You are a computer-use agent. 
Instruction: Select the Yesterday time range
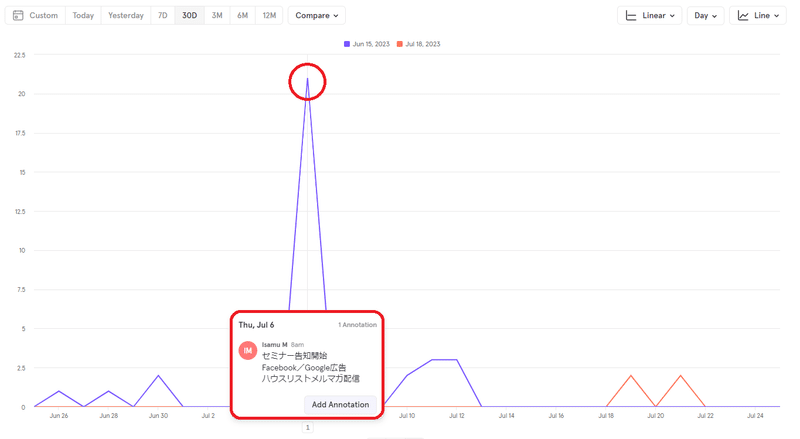point(126,15)
